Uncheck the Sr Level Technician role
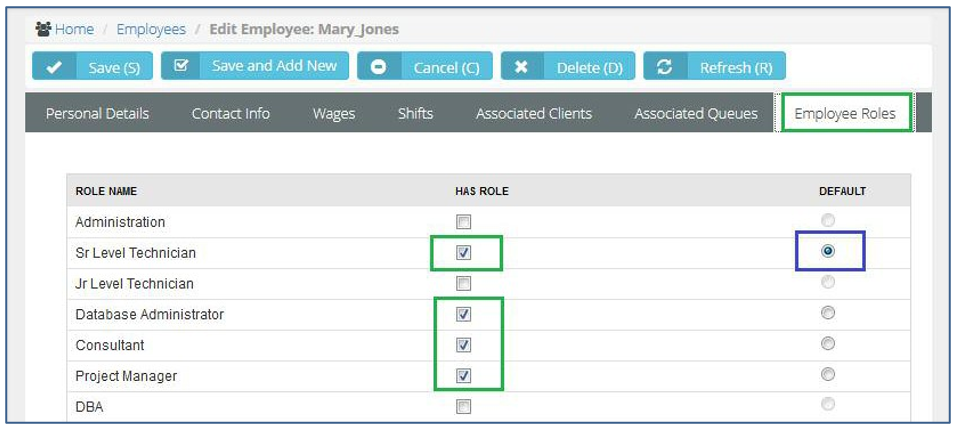 [x=463, y=253]
